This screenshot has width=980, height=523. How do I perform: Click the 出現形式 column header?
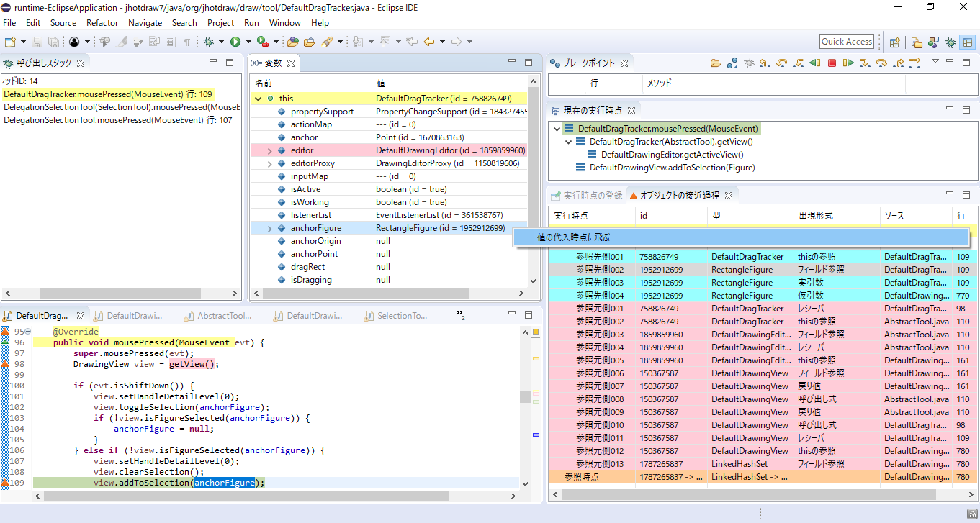coord(836,215)
